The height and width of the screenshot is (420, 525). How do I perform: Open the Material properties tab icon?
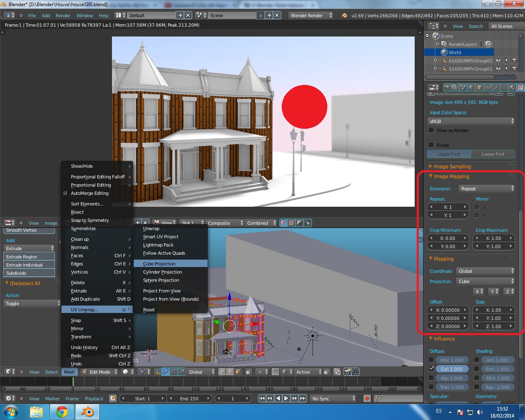(x=512, y=87)
